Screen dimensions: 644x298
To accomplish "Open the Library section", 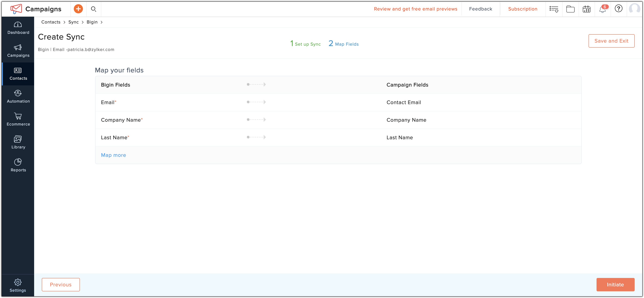I will pos(18,143).
